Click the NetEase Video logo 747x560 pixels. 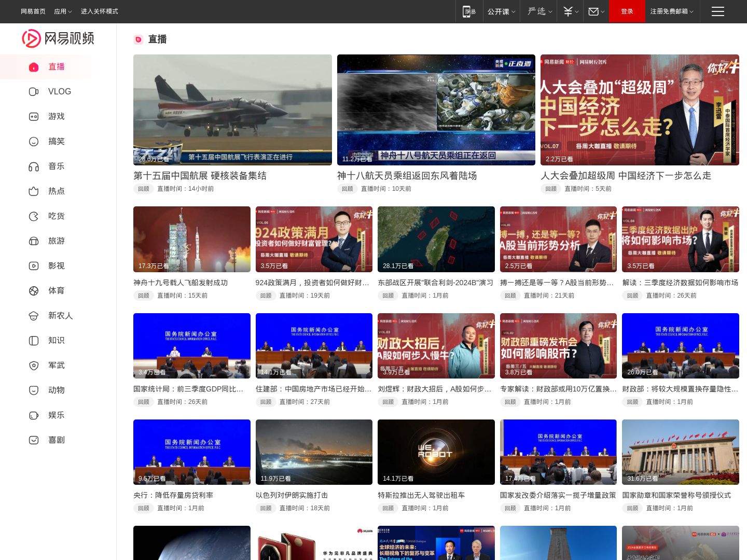coord(58,38)
